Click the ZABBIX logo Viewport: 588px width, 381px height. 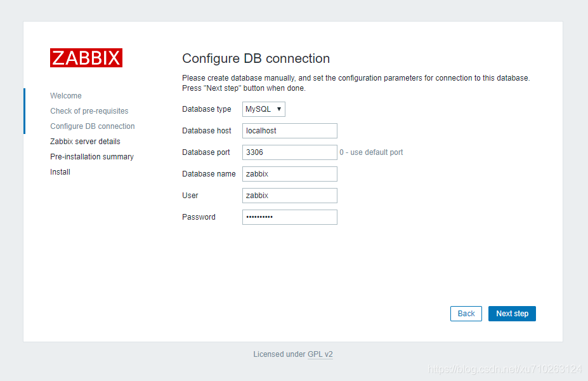(x=86, y=58)
